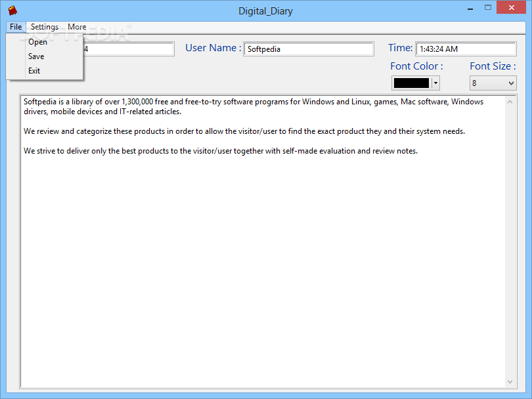Screen dimensions: 532x399
Task: Click the 'Time:' label
Action: [401, 48]
